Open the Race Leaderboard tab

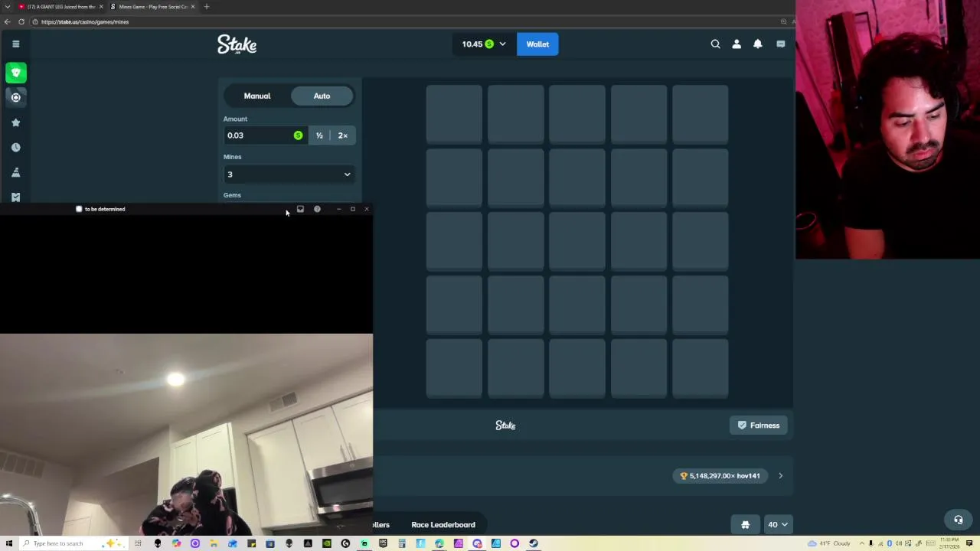click(443, 525)
